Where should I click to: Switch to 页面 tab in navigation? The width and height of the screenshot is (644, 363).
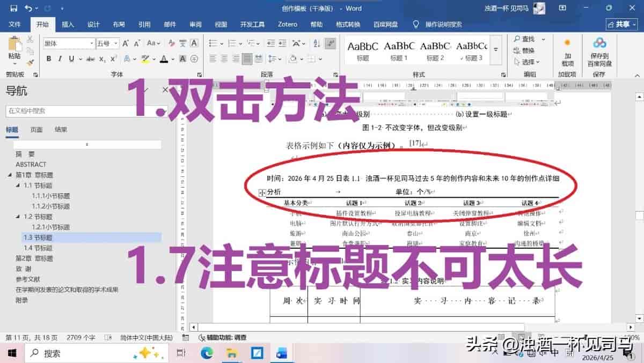pyautogui.click(x=36, y=130)
